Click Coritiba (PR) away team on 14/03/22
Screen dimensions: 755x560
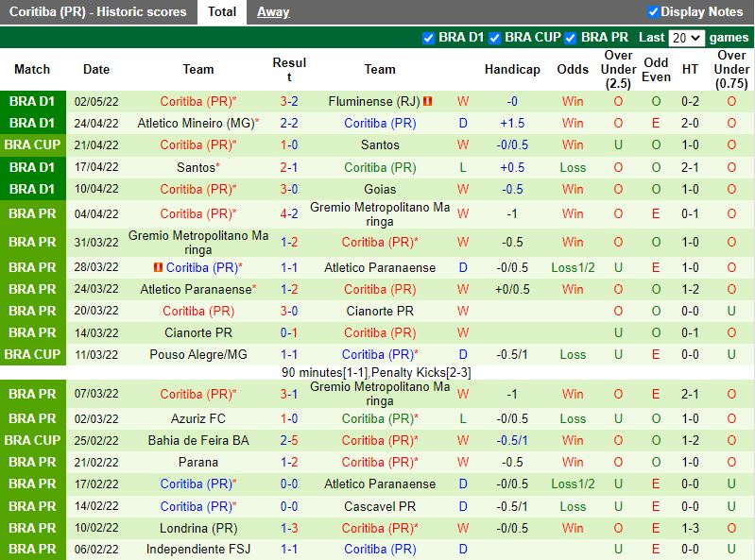(380, 332)
